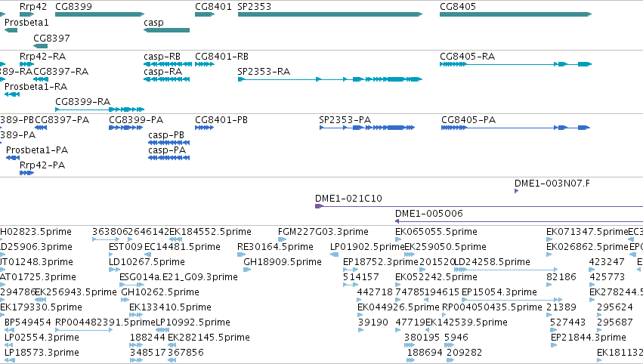
Task: Select the CG8397-RA transcript label
Action: point(60,71)
